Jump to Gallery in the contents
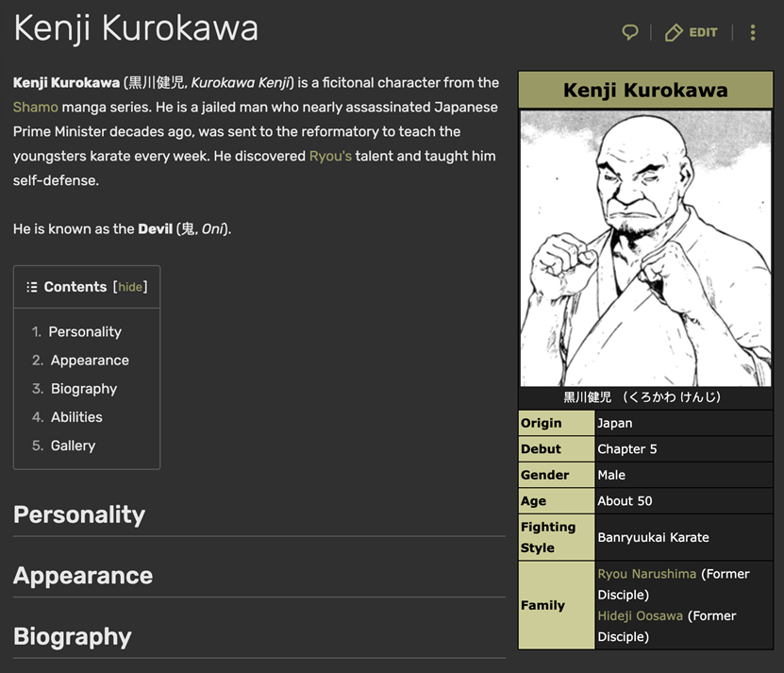 coord(73,446)
